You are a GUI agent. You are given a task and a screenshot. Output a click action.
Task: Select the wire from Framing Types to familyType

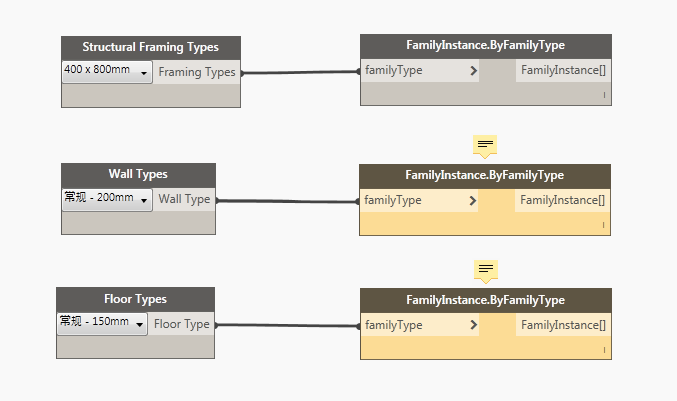pos(301,72)
